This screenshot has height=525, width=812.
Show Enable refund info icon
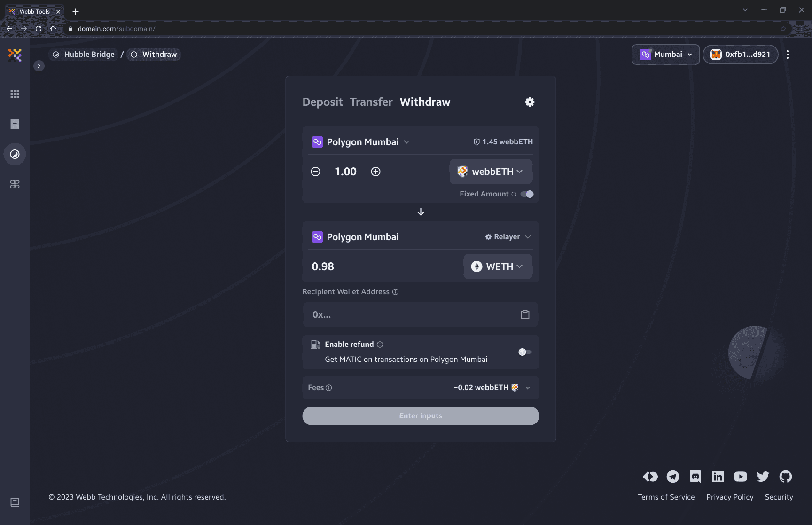click(x=380, y=345)
